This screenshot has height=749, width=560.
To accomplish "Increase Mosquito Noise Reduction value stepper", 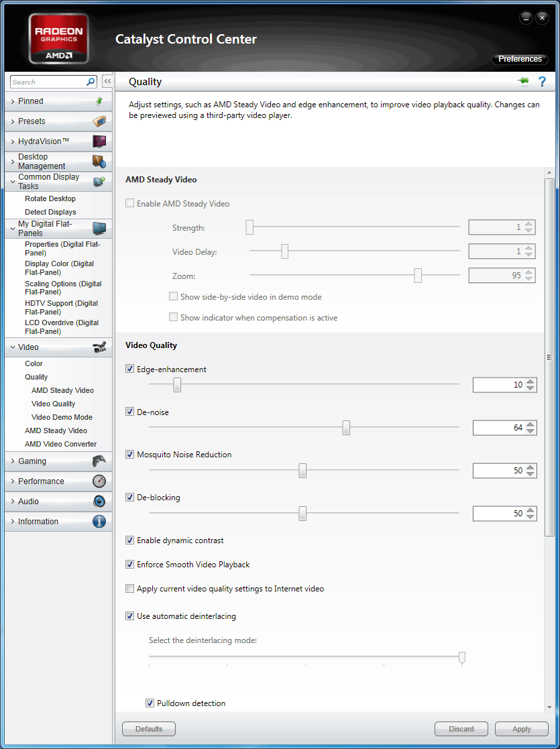I will (x=530, y=467).
